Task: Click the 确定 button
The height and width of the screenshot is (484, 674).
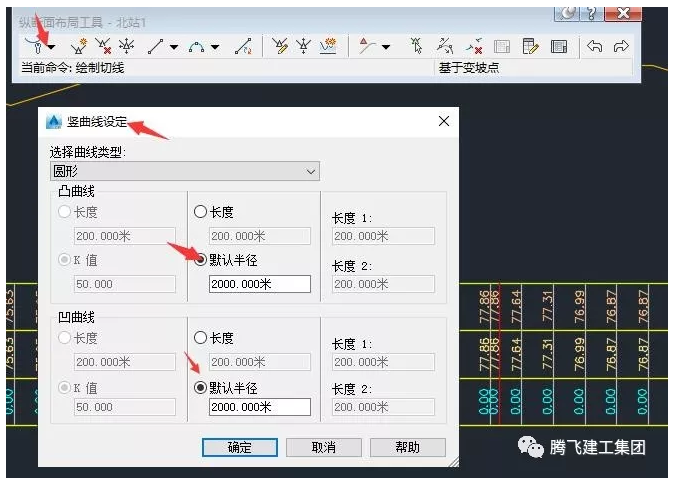Action: pyautogui.click(x=240, y=447)
